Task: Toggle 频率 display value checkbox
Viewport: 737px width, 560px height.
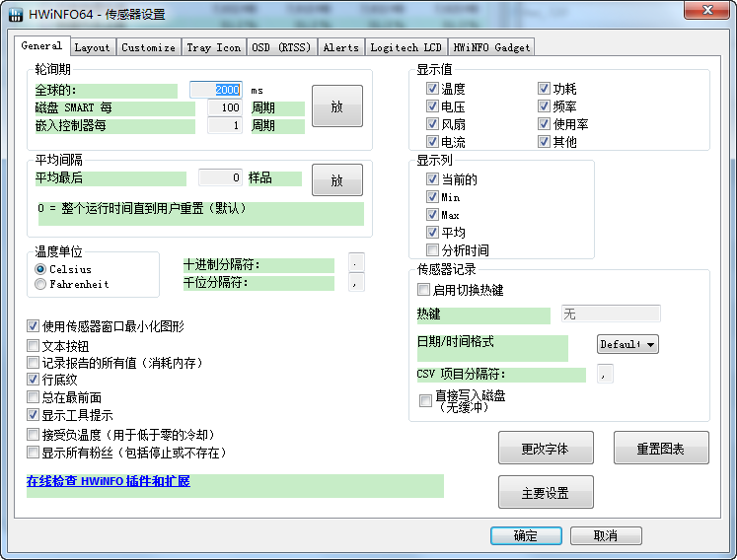Action: click(x=544, y=106)
